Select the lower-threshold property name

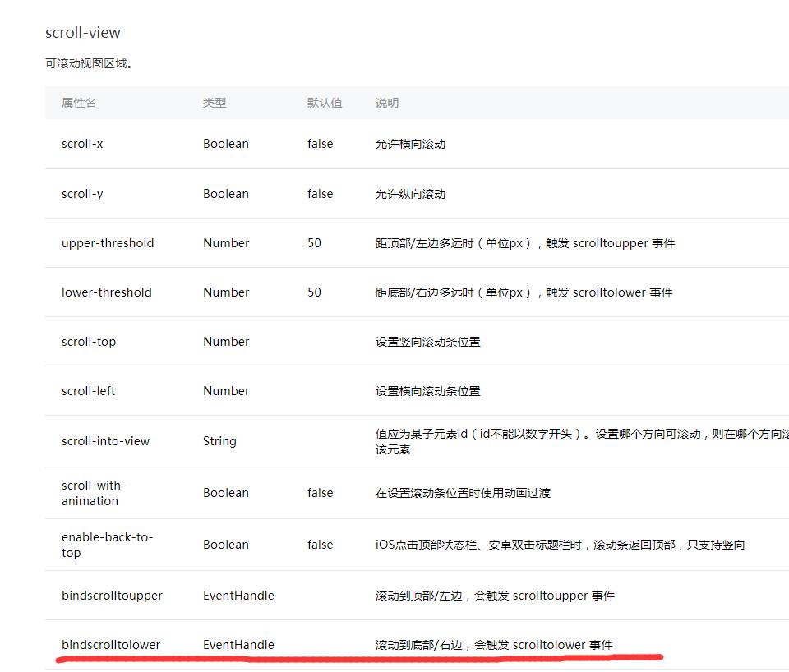pyautogui.click(x=107, y=292)
